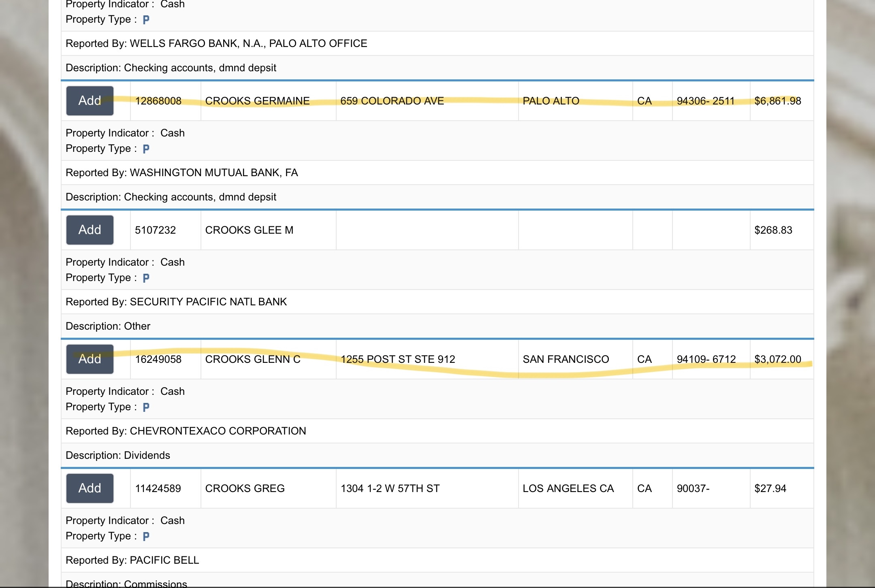The image size is (875, 588).
Task: Select Reported By WELLS FARGO BANK line
Action: (x=437, y=43)
